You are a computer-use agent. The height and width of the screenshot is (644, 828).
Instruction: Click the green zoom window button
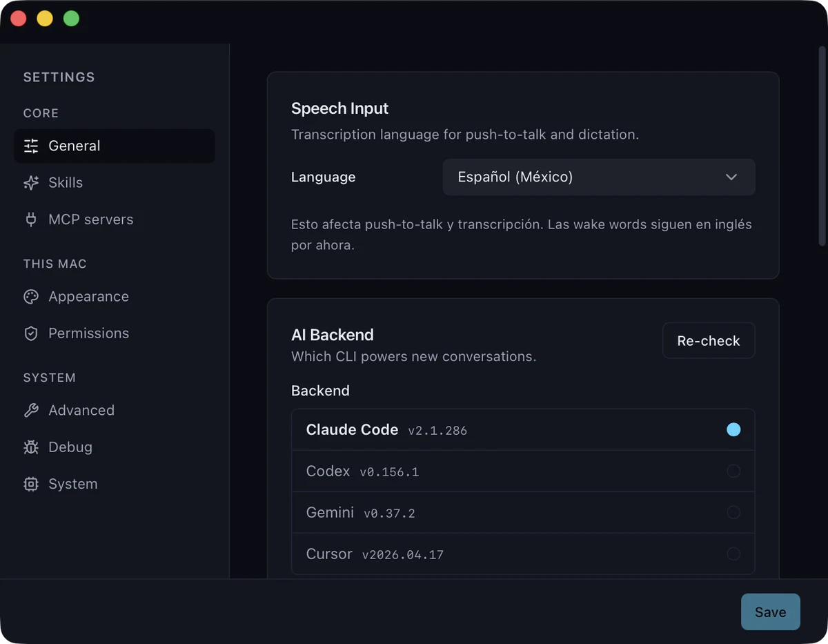pos(71,19)
